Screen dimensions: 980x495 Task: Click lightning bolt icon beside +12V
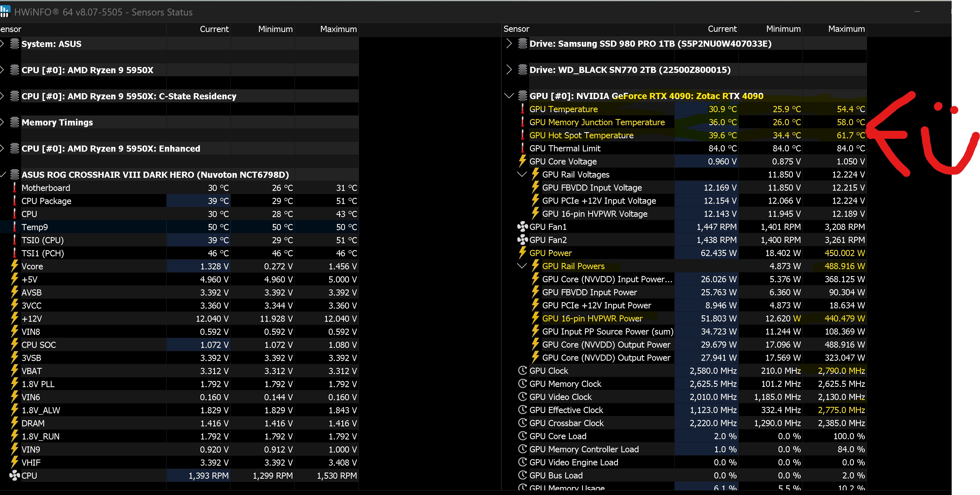[x=14, y=319]
